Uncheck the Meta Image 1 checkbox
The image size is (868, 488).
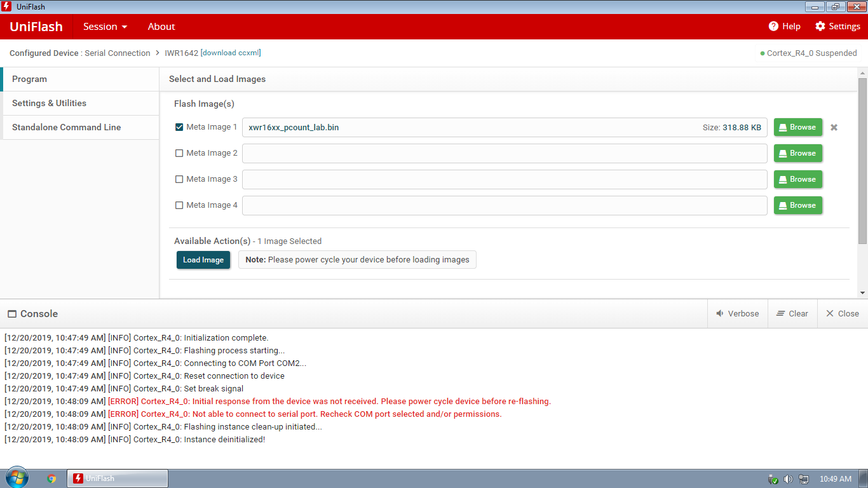click(179, 127)
